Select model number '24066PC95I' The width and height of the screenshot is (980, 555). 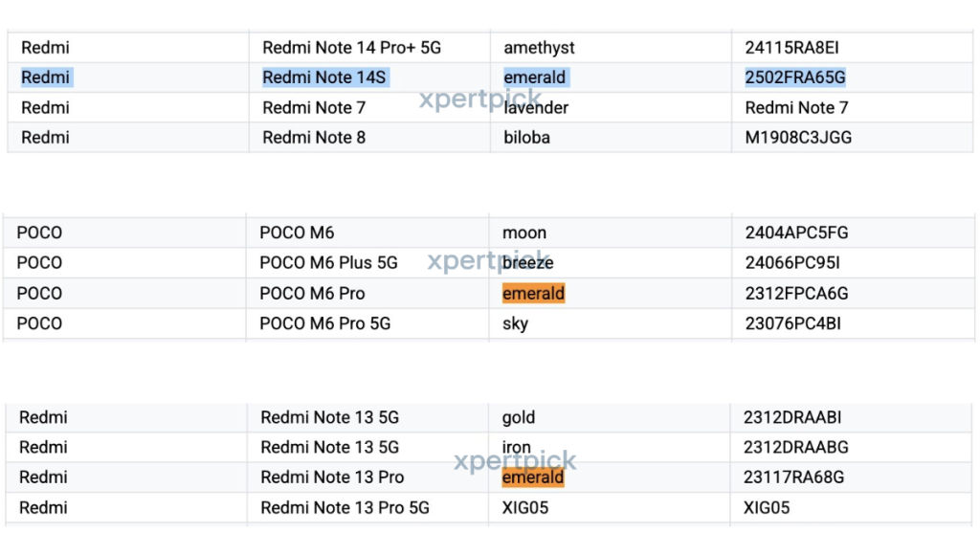[791, 262]
